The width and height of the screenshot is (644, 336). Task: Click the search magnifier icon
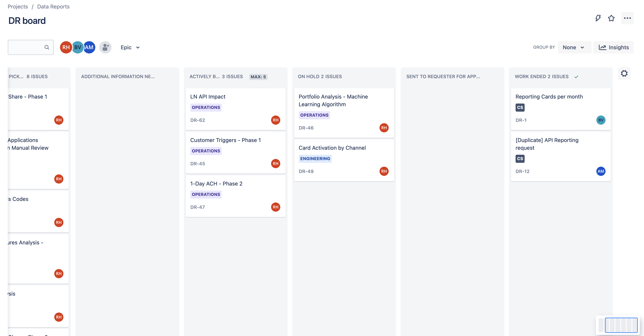coord(47,47)
